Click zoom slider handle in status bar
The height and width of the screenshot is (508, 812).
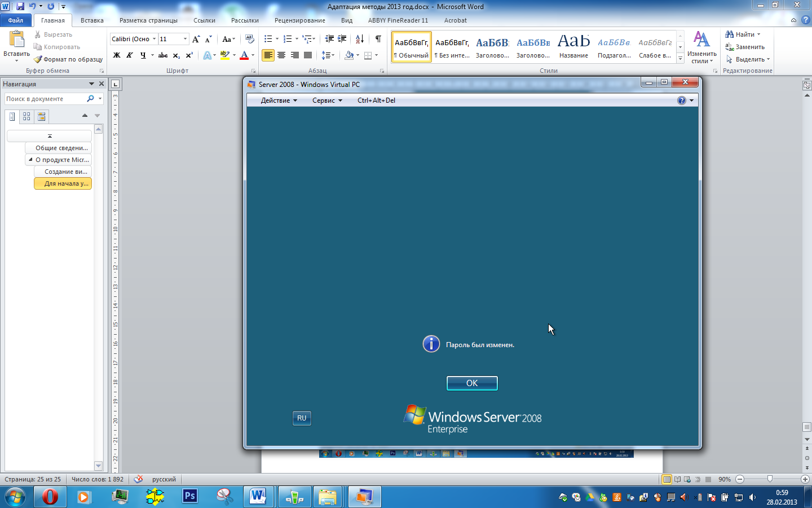pos(770,479)
